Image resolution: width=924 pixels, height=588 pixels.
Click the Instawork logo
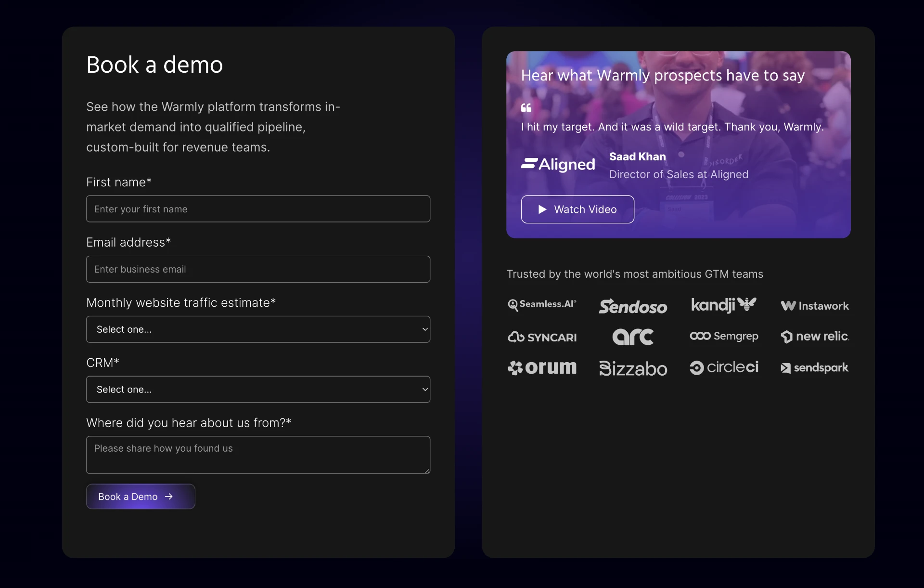(815, 306)
